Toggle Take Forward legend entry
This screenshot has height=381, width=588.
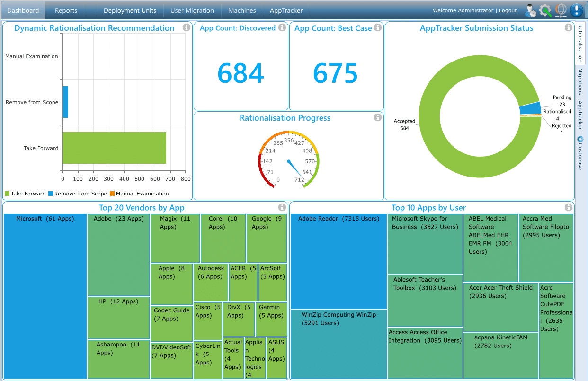pyautogui.click(x=25, y=194)
